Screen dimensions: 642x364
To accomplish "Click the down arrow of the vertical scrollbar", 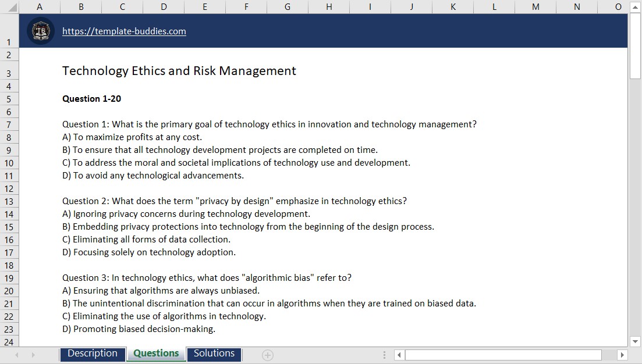I will [636, 342].
